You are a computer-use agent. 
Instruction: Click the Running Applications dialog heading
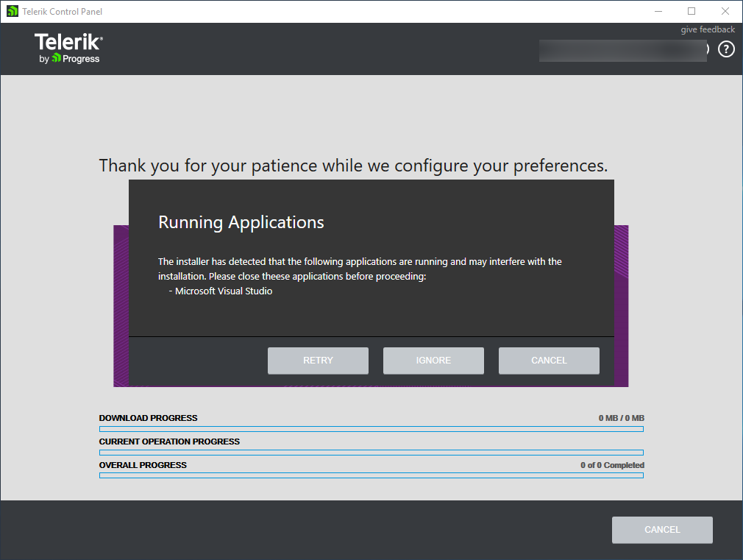pos(241,222)
